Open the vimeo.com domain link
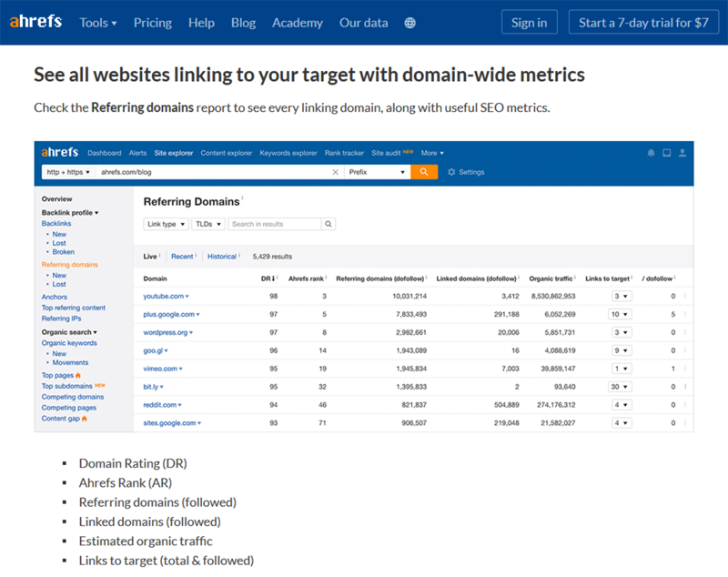The width and height of the screenshot is (728, 577). point(160,369)
